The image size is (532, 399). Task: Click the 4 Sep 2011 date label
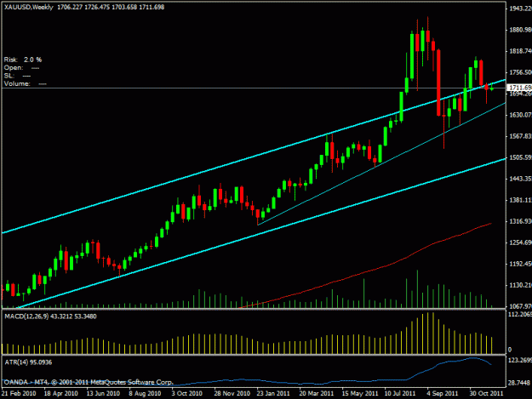[443, 394]
